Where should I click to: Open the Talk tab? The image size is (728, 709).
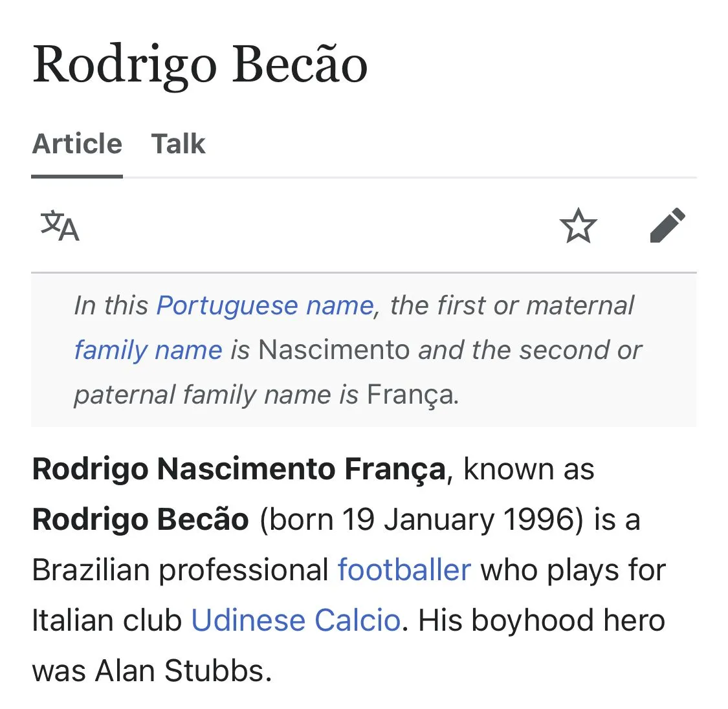178,144
